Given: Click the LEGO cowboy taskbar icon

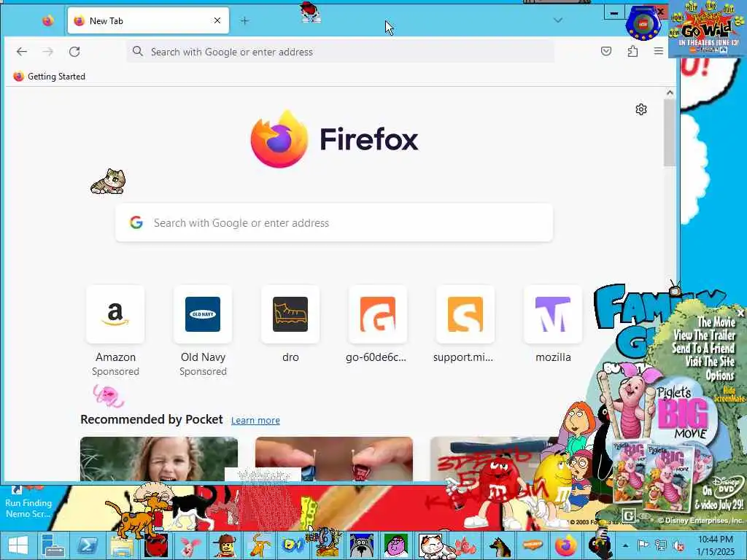Looking at the screenshot, I should [x=225, y=545].
